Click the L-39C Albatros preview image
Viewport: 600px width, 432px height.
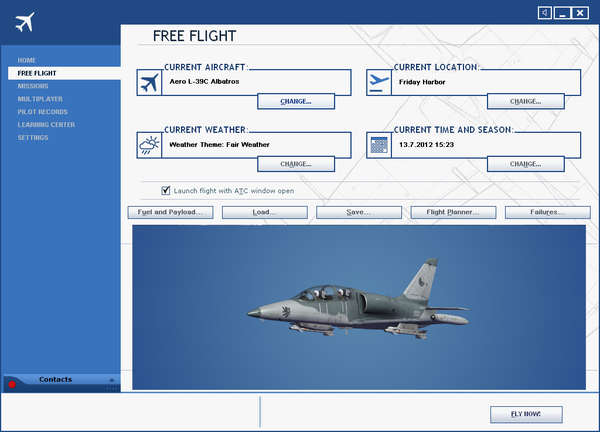pos(358,306)
